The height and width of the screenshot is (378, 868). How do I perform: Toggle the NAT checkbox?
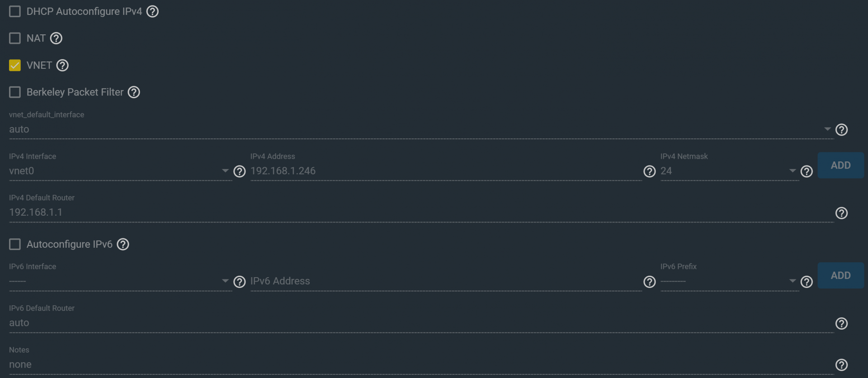15,38
